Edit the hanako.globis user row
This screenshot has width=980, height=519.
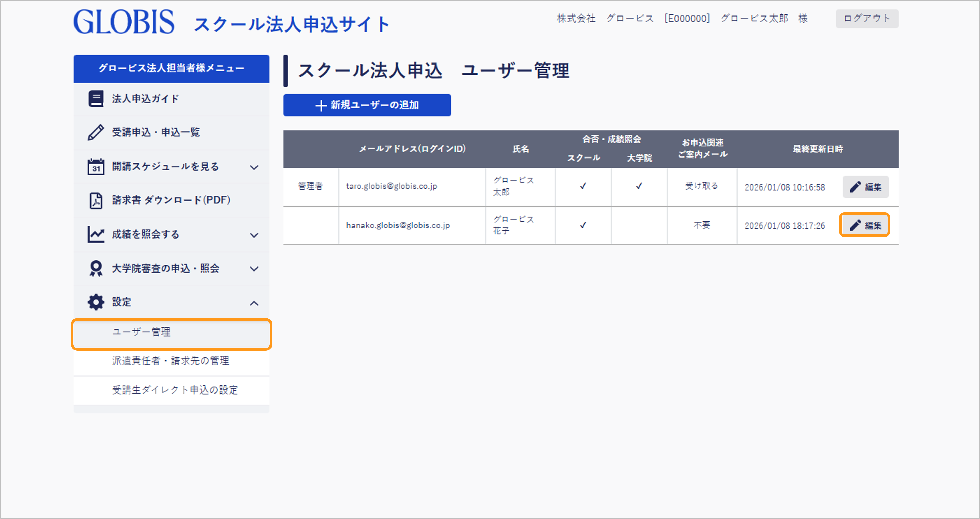(864, 226)
